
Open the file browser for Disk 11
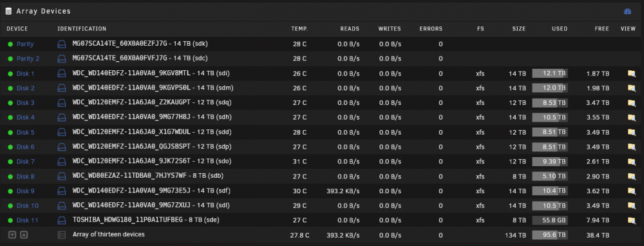tap(632, 220)
